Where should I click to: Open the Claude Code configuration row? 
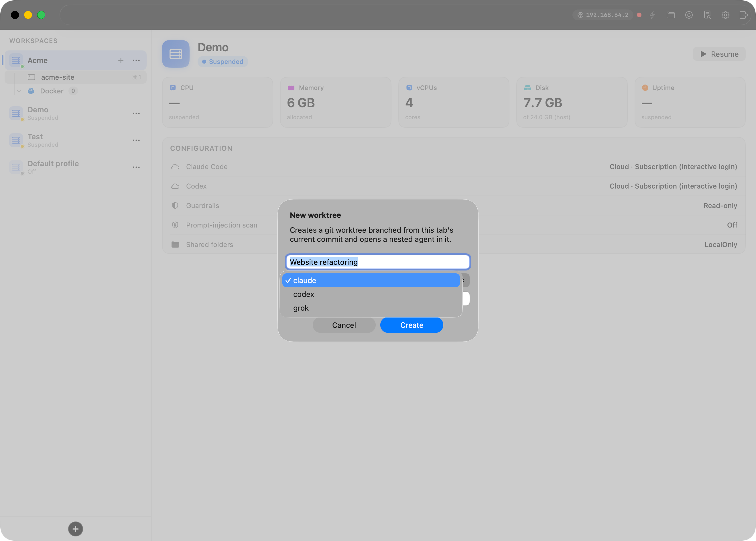[453, 166]
